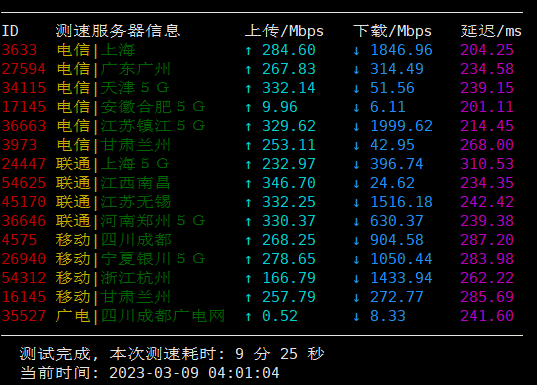Click upload speed 332.14
This screenshot has height=385, width=537.
[289, 88]
